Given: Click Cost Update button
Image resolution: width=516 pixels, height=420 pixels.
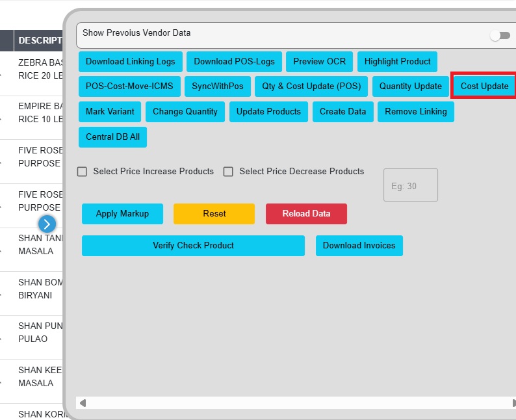Looking at the screenshot, I should 484,86.
